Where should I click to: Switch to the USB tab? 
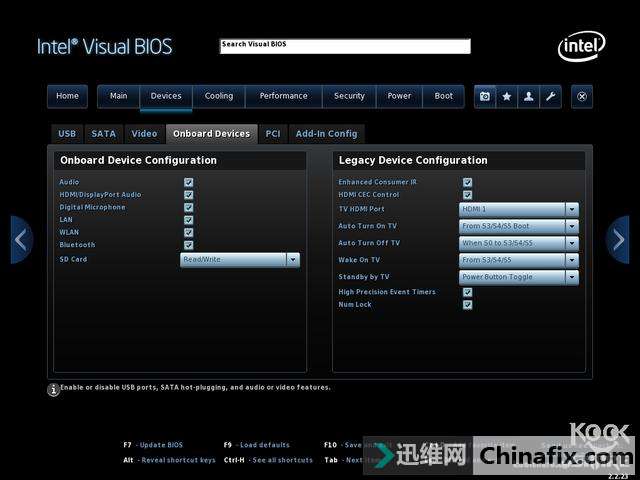pyautogui.click(x=67, y=134)
